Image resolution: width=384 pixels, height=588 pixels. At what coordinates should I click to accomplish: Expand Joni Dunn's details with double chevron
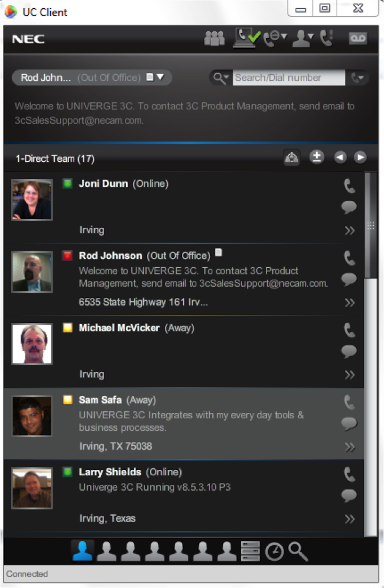click(349, 231)
